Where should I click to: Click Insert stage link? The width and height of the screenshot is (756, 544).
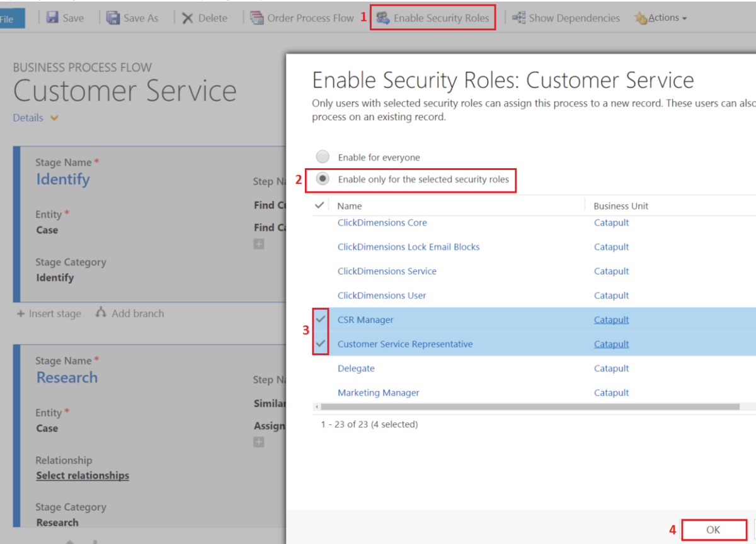pos(55,314)
